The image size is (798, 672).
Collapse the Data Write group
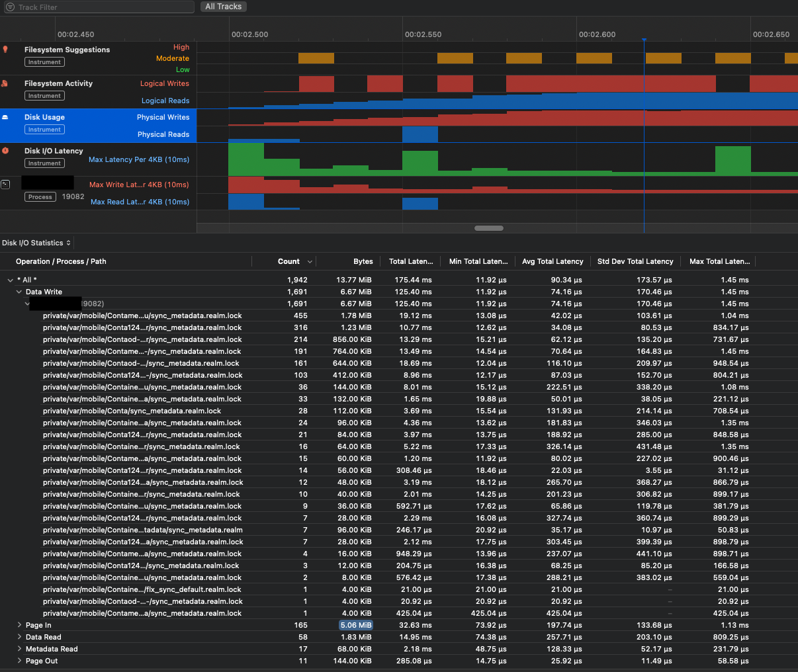click(19, 292)
